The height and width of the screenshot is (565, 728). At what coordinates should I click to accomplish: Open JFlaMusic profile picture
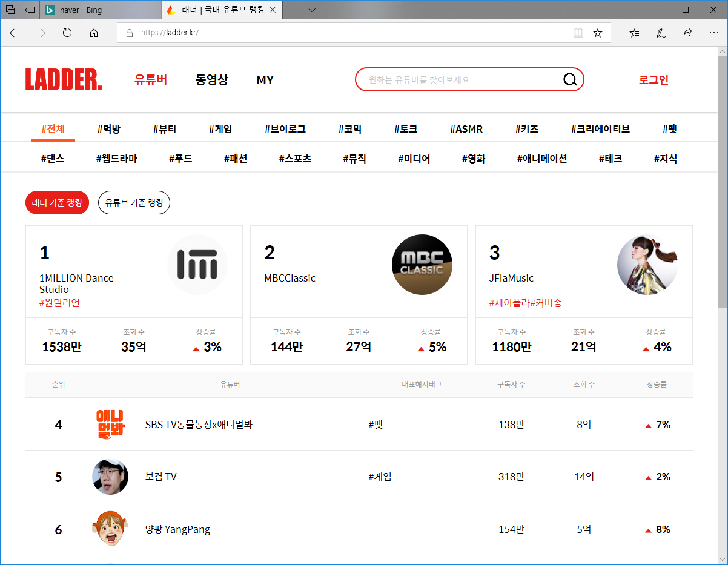point(647,265)
